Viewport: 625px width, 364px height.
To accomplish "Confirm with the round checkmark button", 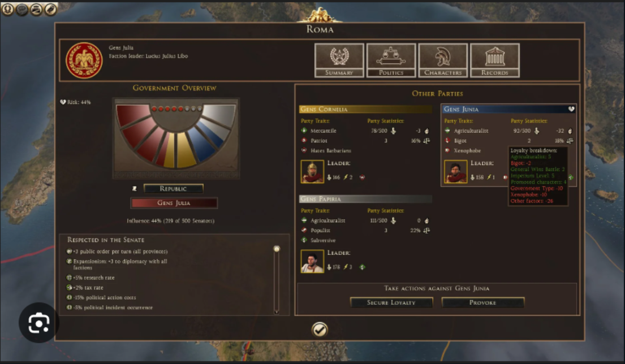I will point(319,330).
